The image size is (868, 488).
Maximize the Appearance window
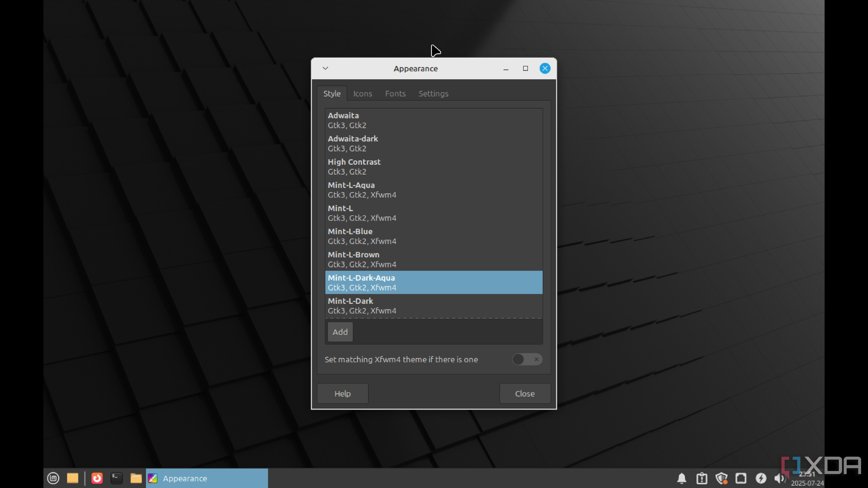(525, 68)
